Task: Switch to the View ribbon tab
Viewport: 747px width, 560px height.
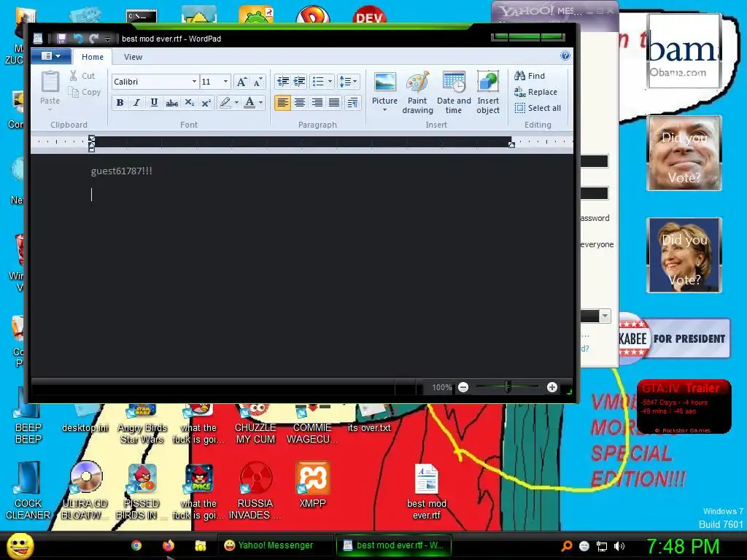Action: tap(133, 57)
